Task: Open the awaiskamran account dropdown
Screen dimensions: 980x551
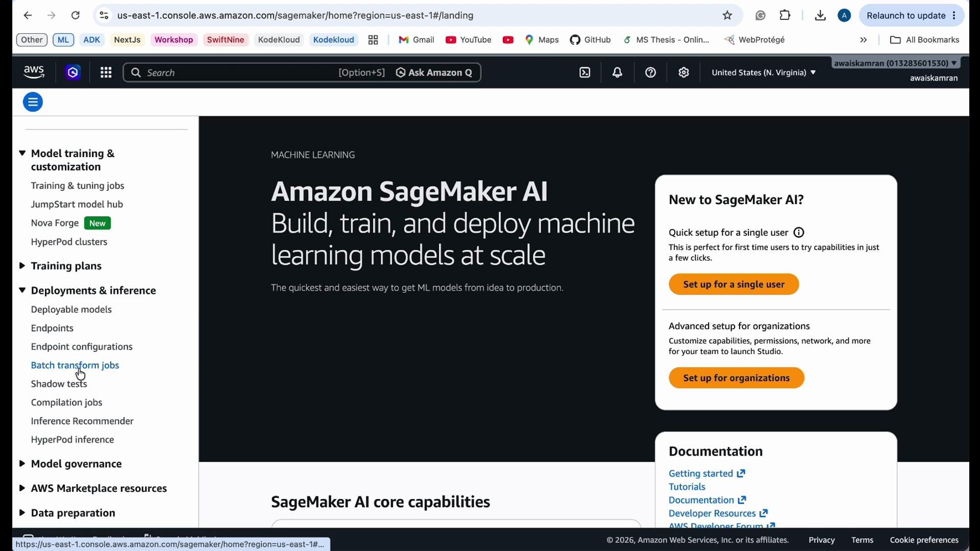Action: [x=896, y=64]
